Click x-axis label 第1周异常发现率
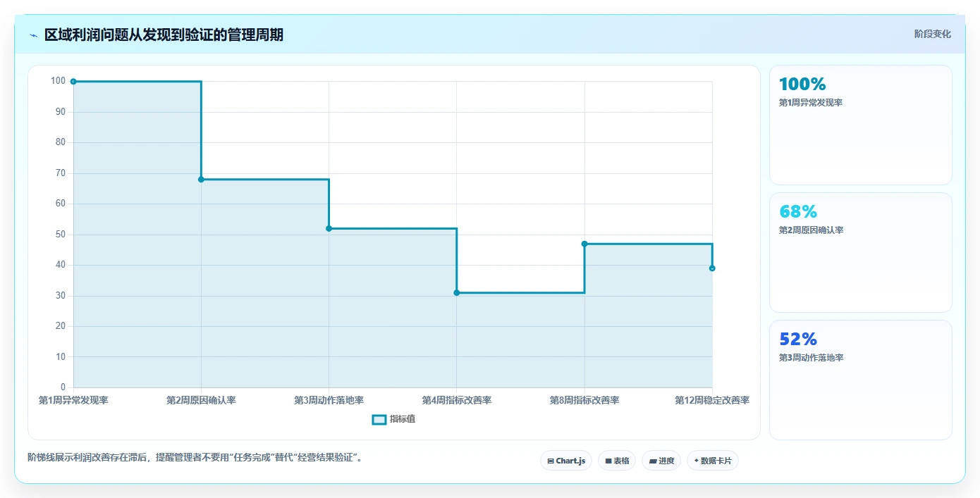Screen dimensions: 980x498 [73, 400]
